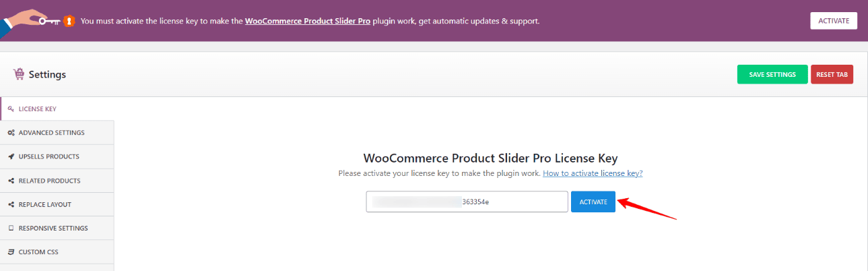The image size is (868, 271).
Task: Focus the license key input field
Action: [467, 202]
